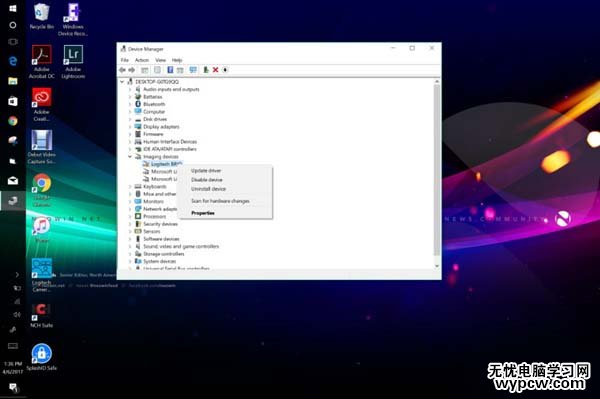Click the scan for hardware changes monitor icon

click(x=193, y=70)
